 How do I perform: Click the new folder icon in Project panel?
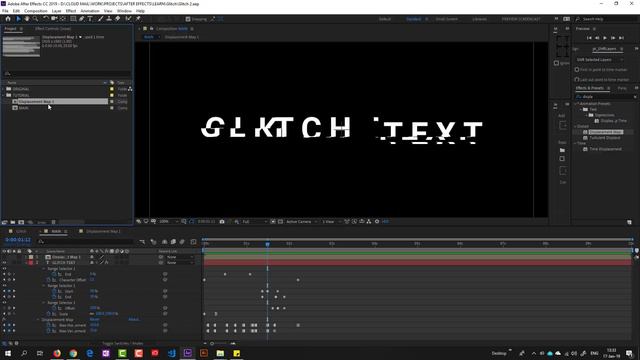tap(13, 222)
